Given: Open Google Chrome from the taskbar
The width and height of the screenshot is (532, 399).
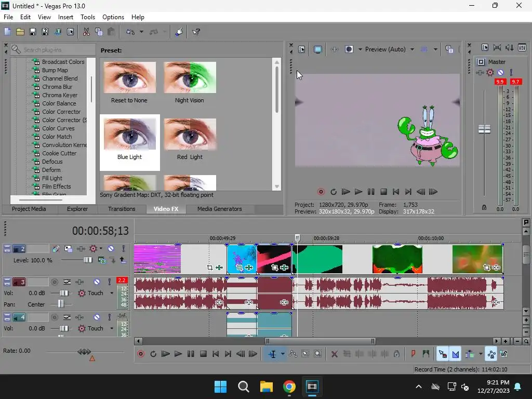Looking at the screenshot, I should pyautogui.click(x=289, y=387).
